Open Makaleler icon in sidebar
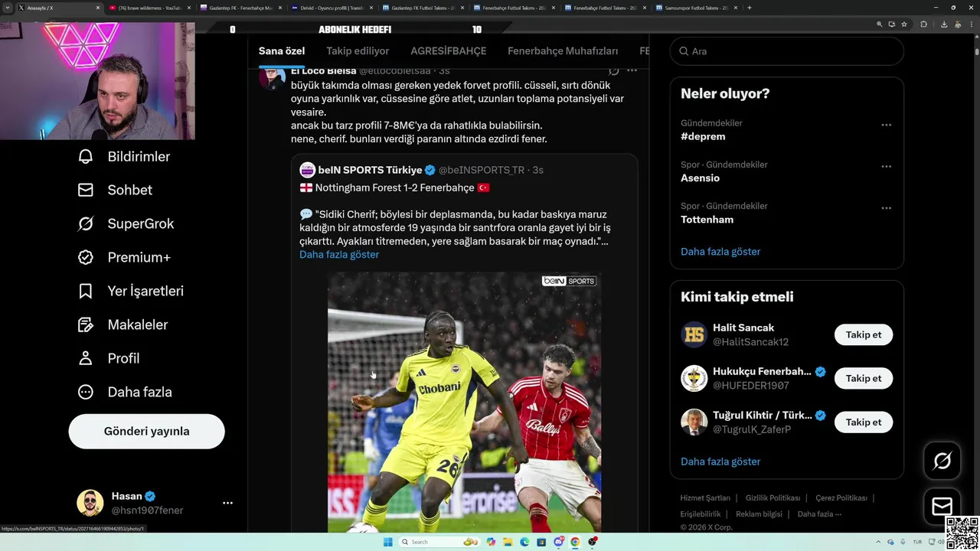The width and height of the screenshot is (980, 551). [86, 324]
